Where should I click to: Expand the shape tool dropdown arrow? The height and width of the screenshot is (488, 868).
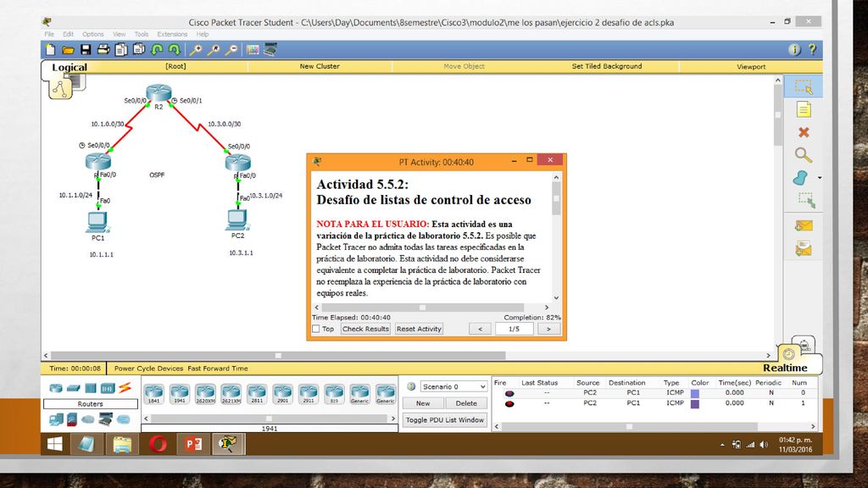click(x=820, y=178)
